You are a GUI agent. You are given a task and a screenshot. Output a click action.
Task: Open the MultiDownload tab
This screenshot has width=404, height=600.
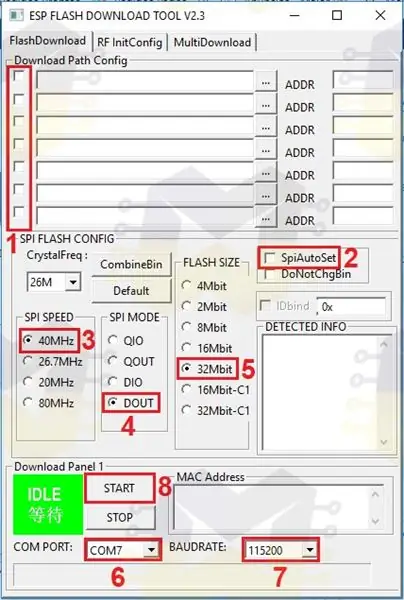point(212,42)
